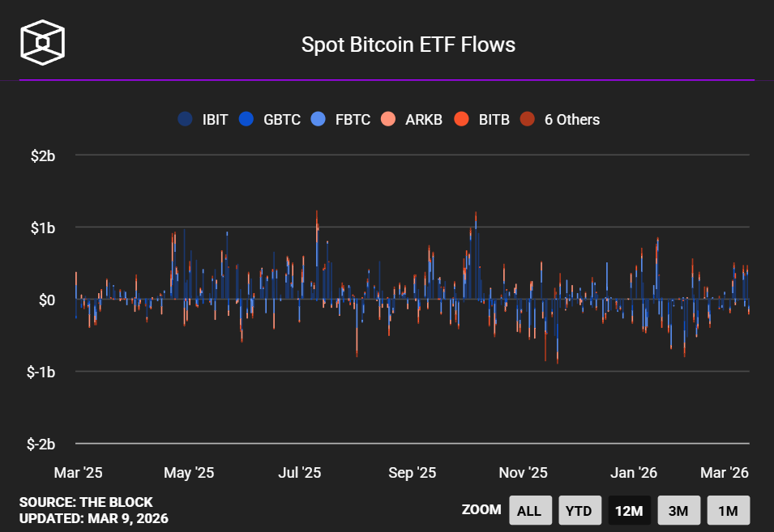This screenshot has width=774, height=532.
Task: Click the 6 Others legend dot
Action: pyautogui.click(x=528, y=120)
